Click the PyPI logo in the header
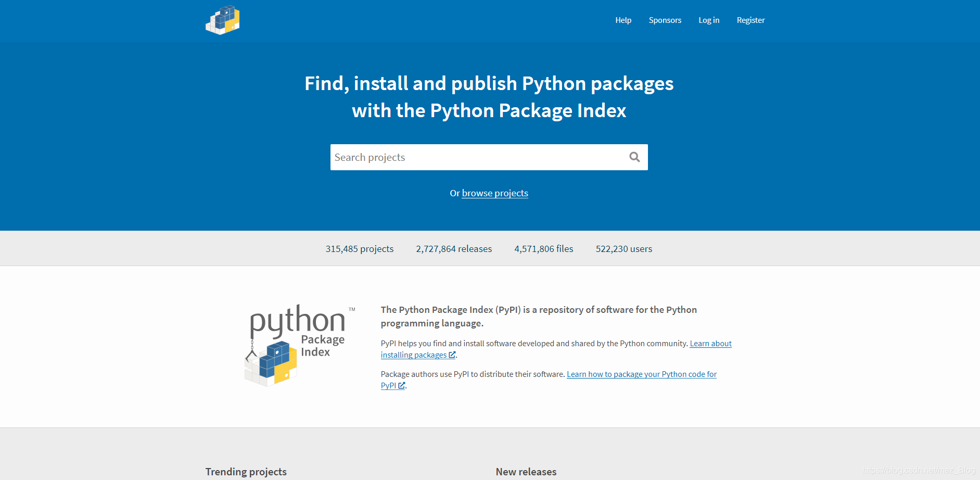Image resolution: width=980 pixels, height=480 pixels. [223, 20]
